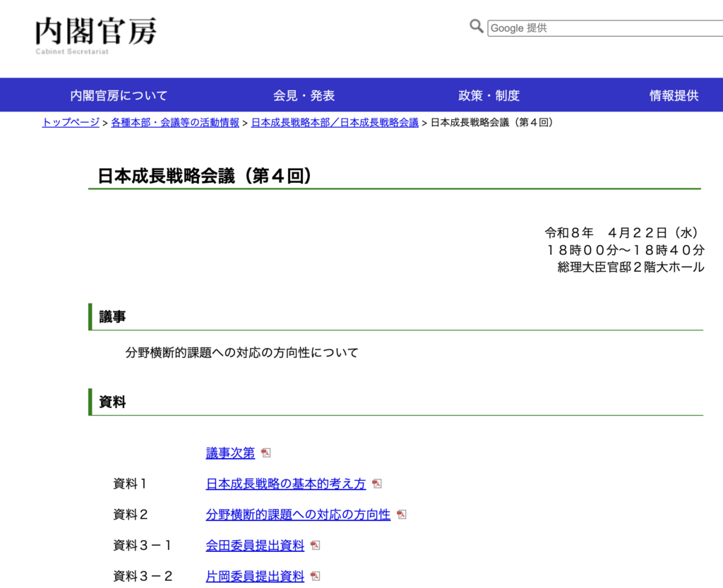Click the PDF icon beside 会田委員提出資料

tap(316, 546)
